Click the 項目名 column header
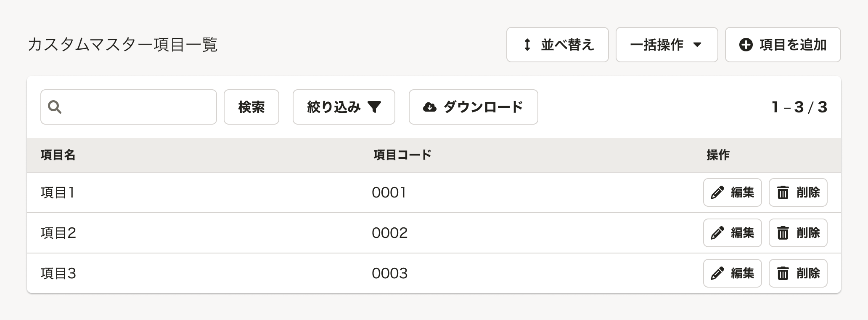The image size is (868, 320). tap(58, 155)
